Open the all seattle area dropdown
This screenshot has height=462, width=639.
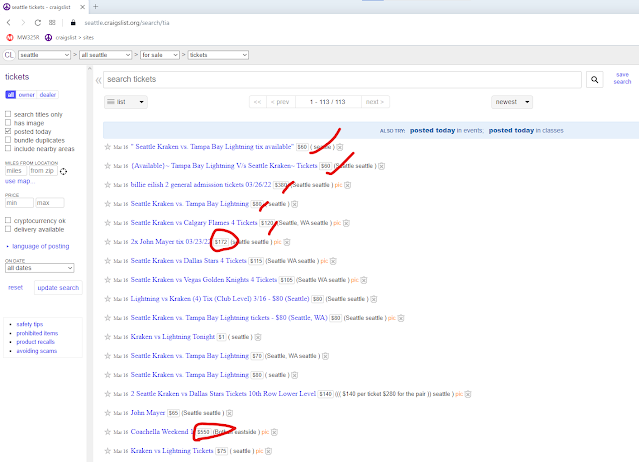106,55
